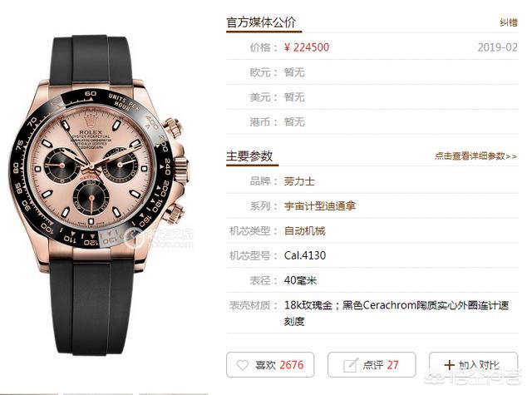
Task: Select the 官方媒体公价 section heading
Action: [x=261, y=22]
